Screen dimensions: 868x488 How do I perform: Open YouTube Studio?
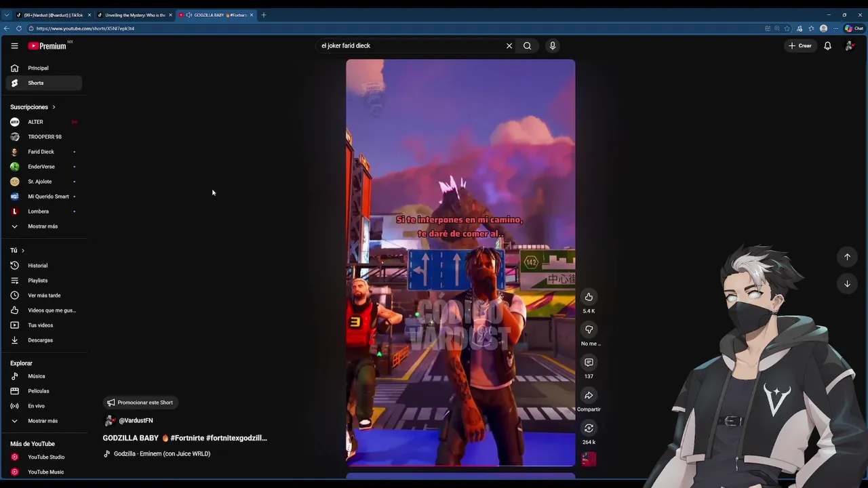44,457
